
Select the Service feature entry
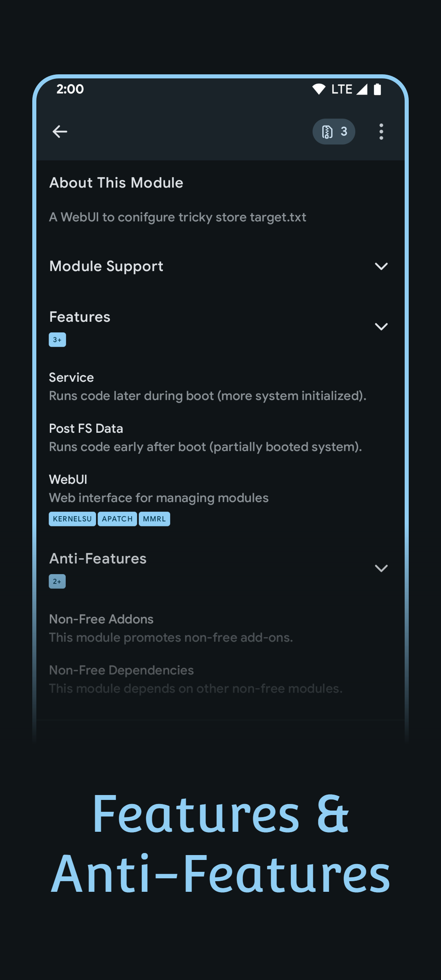pyautogui.click(x=207, y=386)
